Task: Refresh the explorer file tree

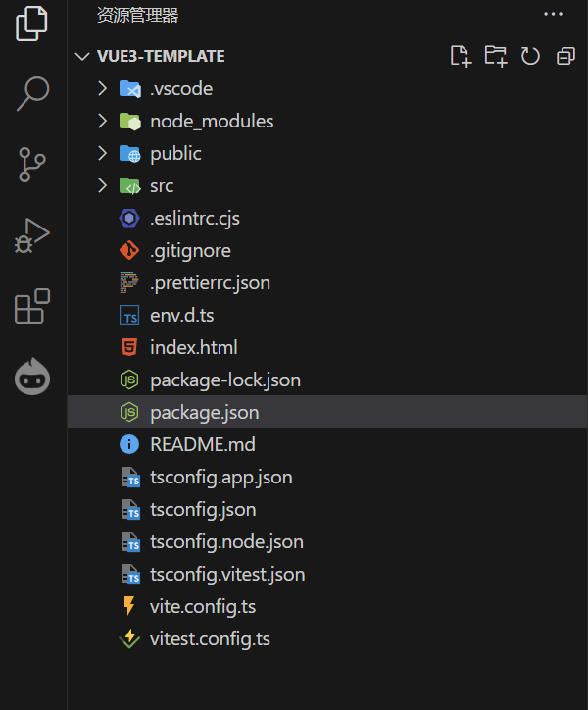Action: (530, 56)
